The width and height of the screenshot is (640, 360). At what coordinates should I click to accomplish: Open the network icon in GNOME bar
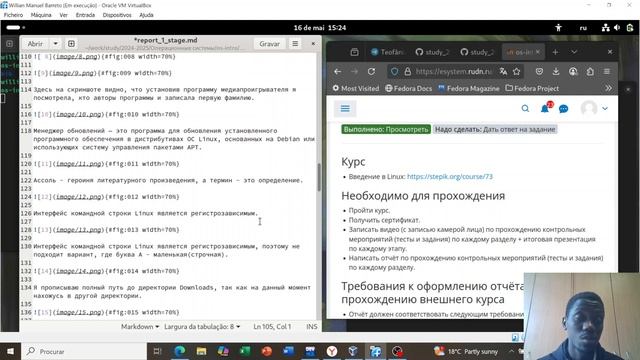606,28
